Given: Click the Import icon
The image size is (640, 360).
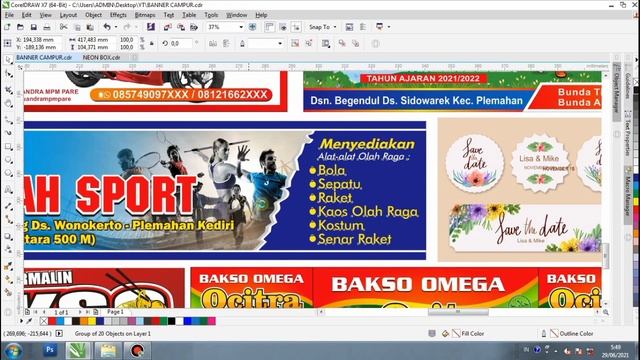Looking at the screenshot, I should 167,27.
